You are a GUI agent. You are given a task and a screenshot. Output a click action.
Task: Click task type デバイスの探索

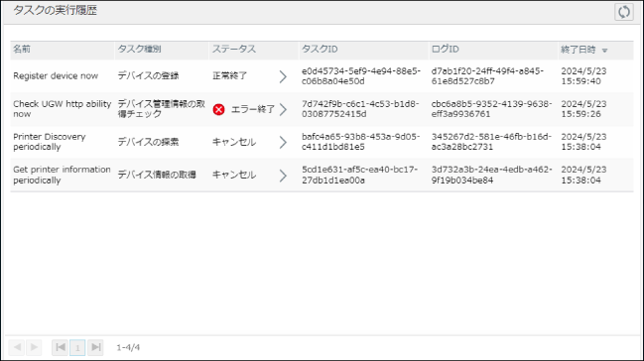point(148,142)
